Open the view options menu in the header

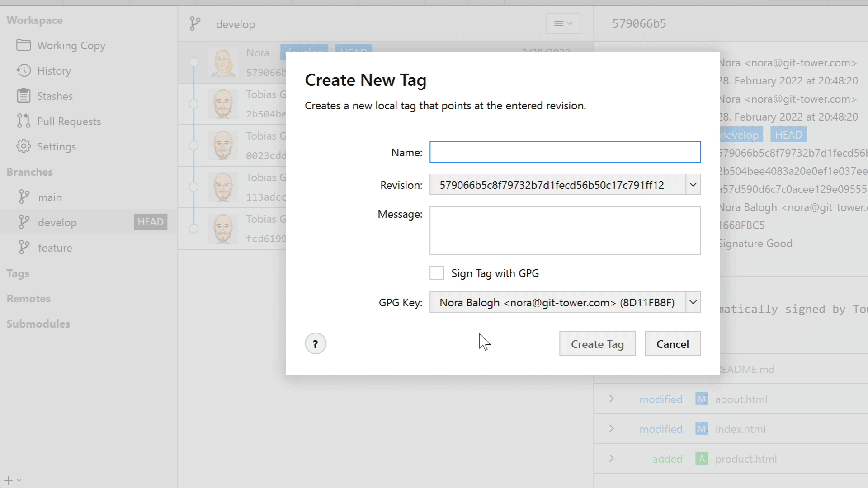563,23
